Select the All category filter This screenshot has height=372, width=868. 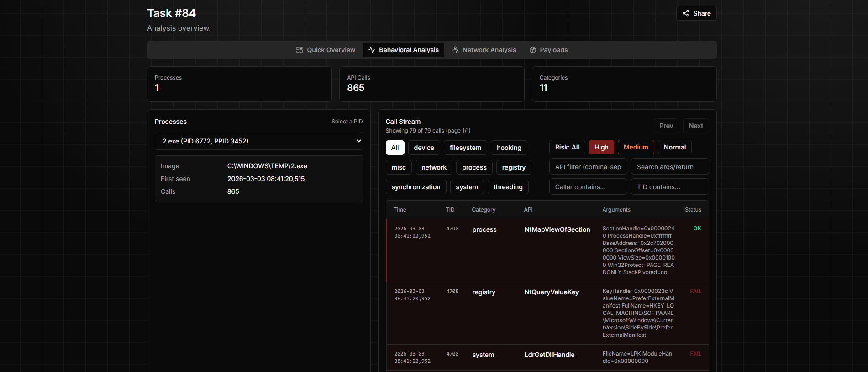[x=395, y=148]
